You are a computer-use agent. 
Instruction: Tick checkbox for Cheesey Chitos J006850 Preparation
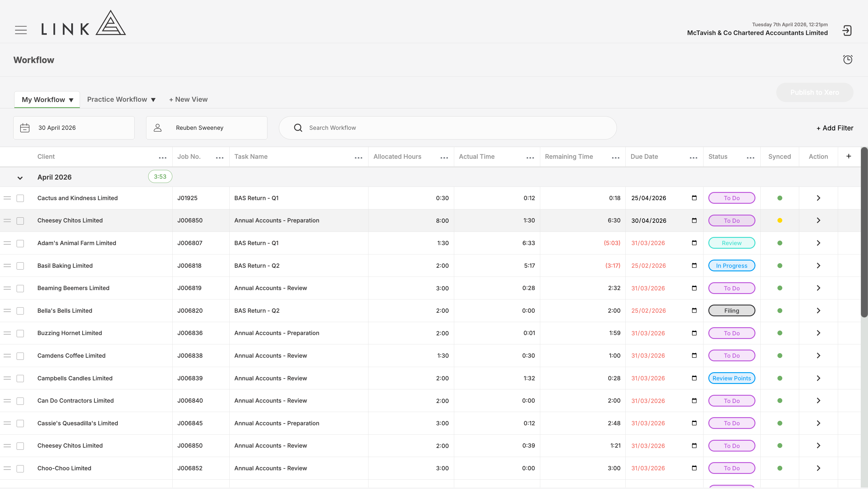point(20,221)
